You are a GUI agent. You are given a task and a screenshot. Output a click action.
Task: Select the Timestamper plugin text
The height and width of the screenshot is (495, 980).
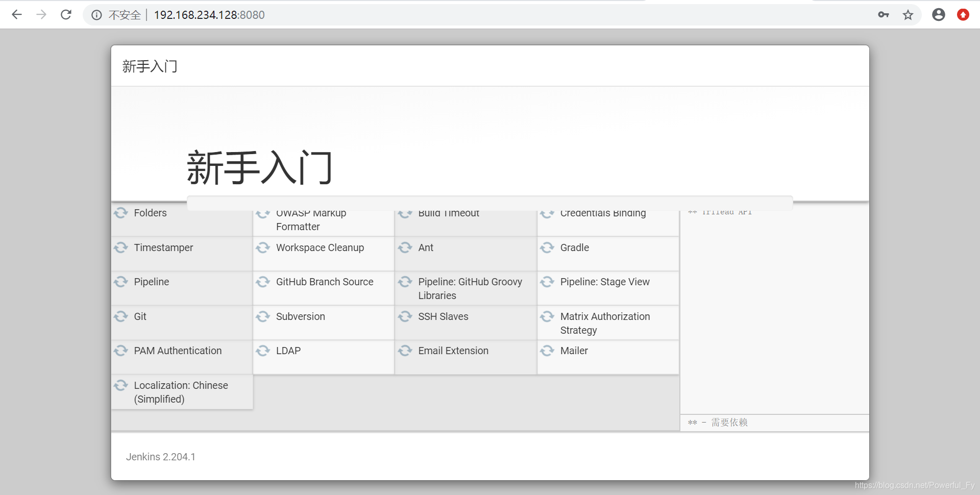(x=163, y=247)
